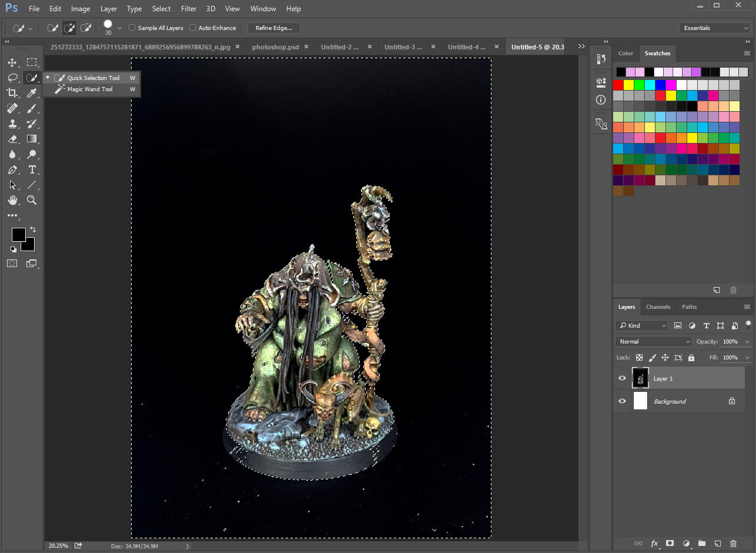Image resolution: width=756 pixels, height=553 pixels.
Task: Open the Filter menu
Action: coord(189,9)
